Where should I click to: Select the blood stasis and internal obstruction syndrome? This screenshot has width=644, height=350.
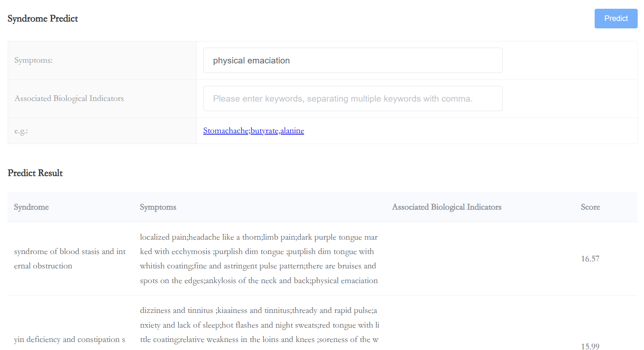tap(70, 259)
